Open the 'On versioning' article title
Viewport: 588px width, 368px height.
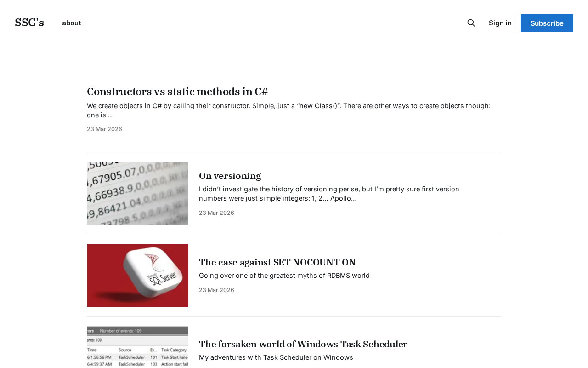click(x=230, y=176)
